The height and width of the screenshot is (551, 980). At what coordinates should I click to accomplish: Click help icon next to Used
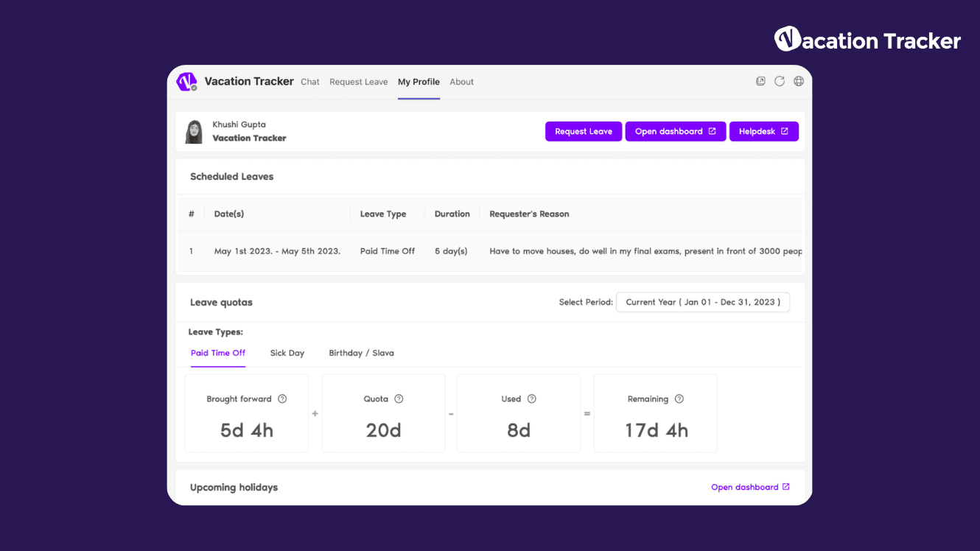[x=531, y=399]
